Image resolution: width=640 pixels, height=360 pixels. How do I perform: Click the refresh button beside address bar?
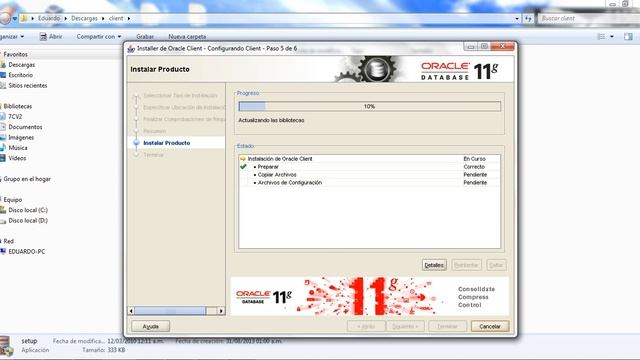[x=528, y=18]
